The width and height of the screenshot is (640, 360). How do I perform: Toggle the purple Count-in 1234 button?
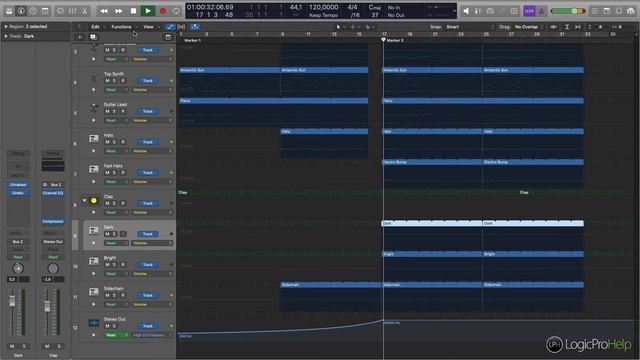(529, 11)
